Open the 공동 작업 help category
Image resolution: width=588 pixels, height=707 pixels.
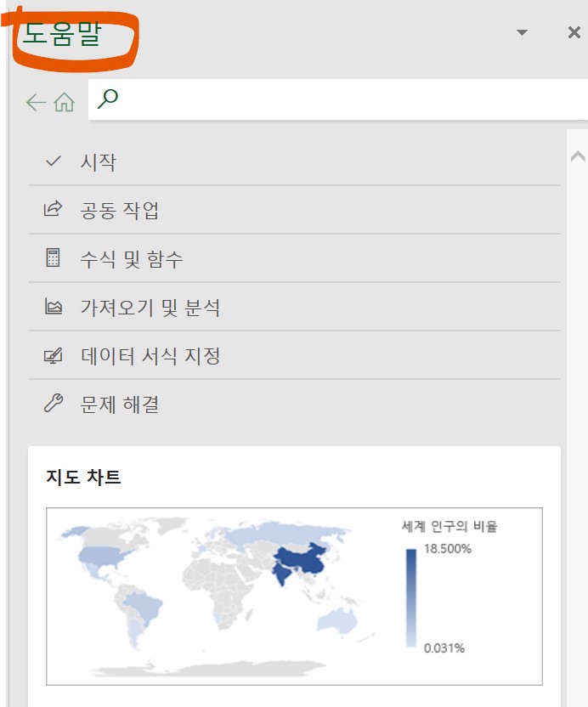point(295,210)
